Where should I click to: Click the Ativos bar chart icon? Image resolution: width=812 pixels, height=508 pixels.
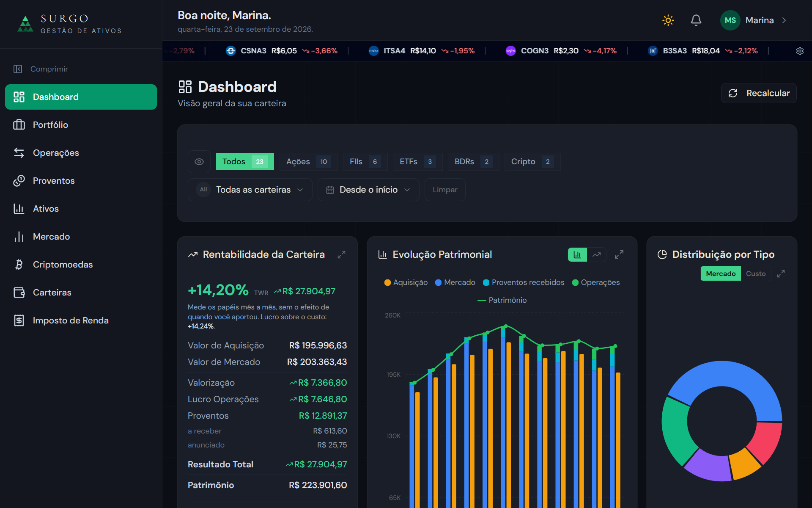tap(19, 208)
